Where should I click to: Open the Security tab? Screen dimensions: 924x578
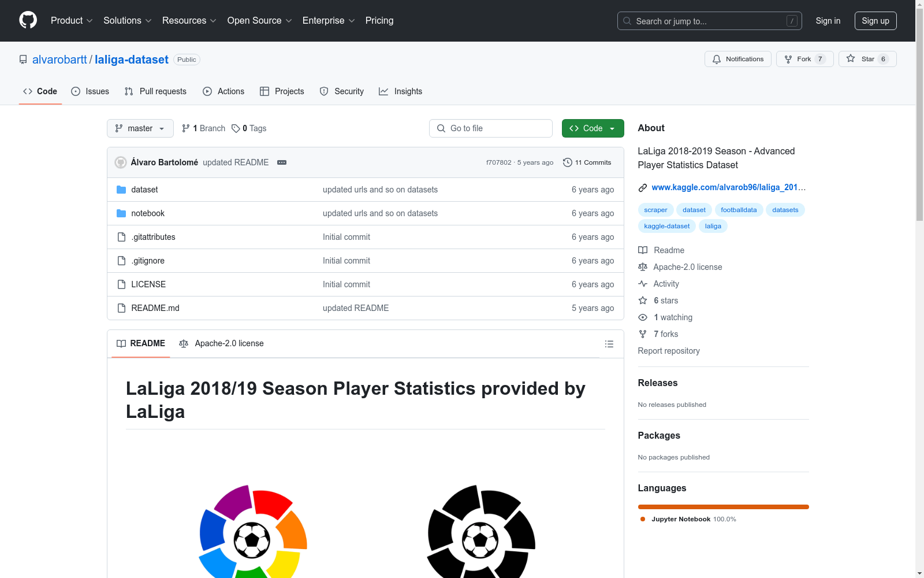[x=342, y=91]
